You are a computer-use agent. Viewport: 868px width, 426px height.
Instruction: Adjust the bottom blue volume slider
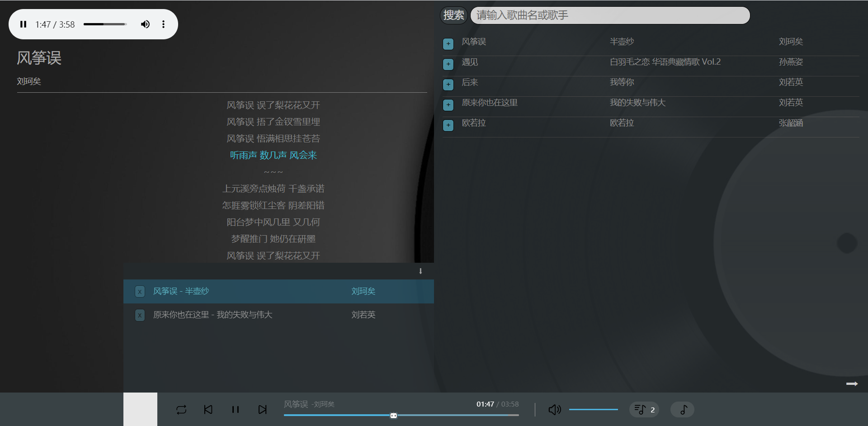pyautogui.click(x=594, y=410)
